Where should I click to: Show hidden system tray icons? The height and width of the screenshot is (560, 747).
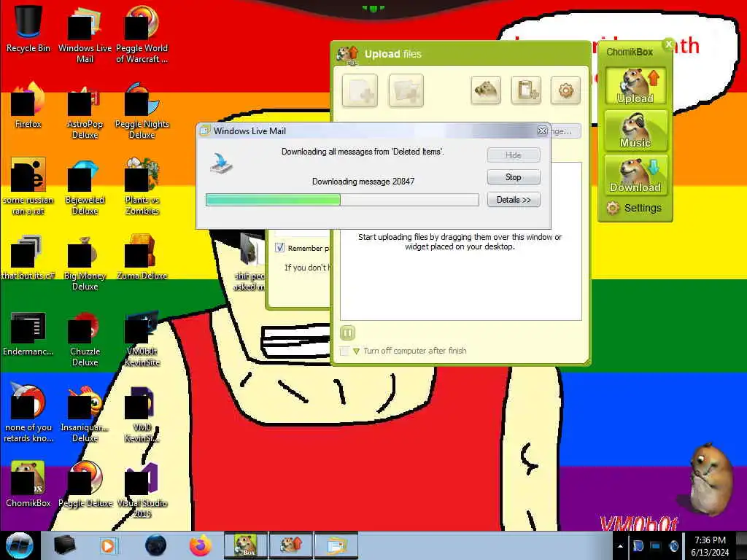[620, 546]
